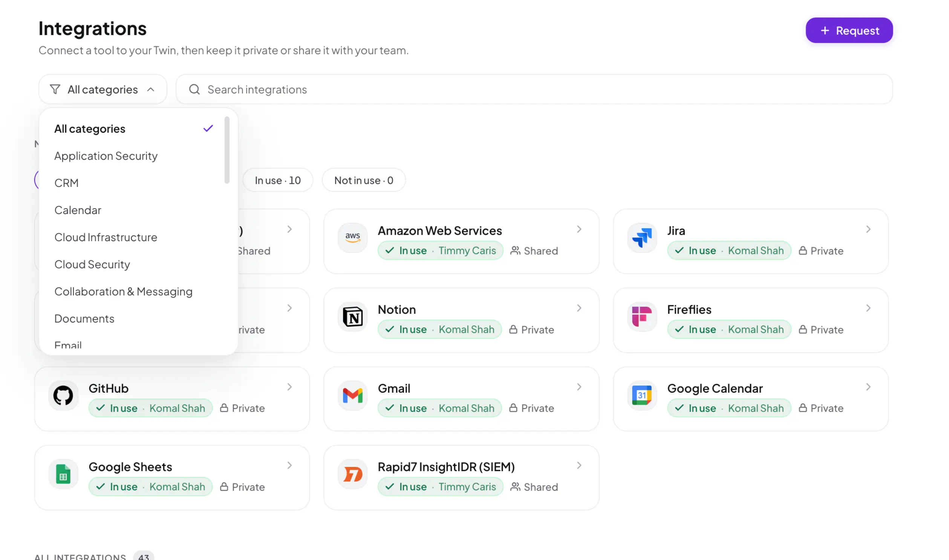
Task: Click the lock icon on Notion card
Action: tap(513, 329)
